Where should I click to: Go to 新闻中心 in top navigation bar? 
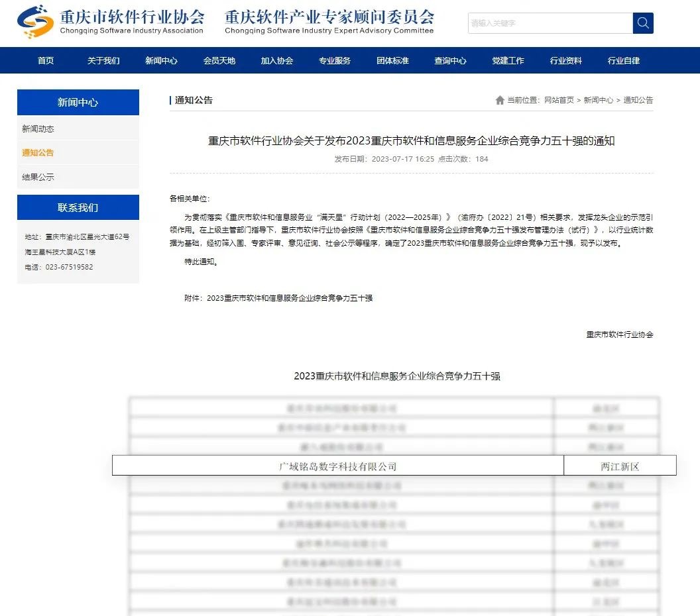click(161, 60)
